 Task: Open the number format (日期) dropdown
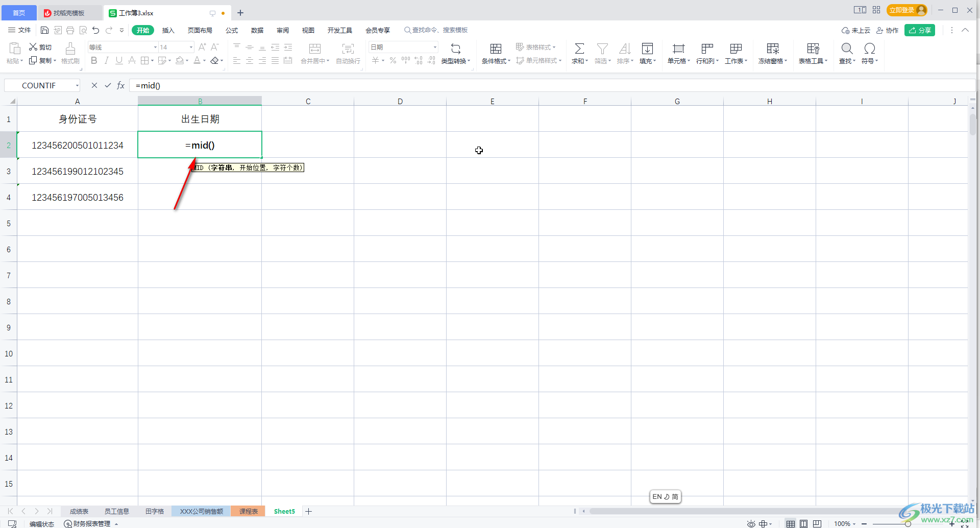(x=435, y=47)
